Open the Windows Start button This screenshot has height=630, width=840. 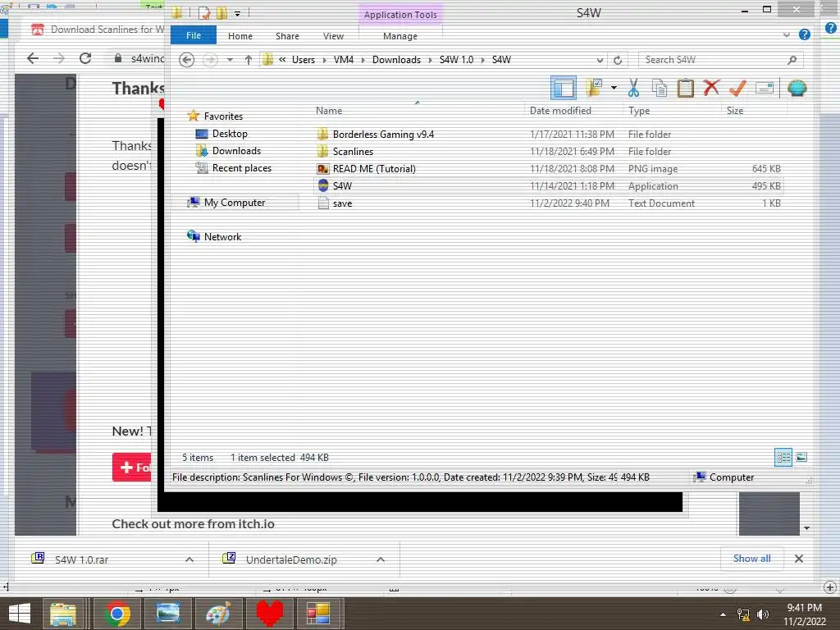(20, 614)
